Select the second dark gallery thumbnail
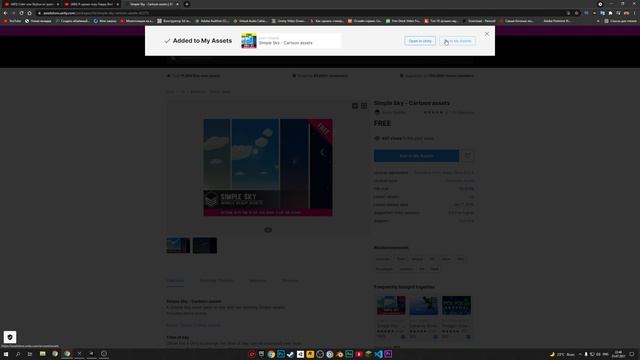Screen dimensions: 640x360 (205, 245)
